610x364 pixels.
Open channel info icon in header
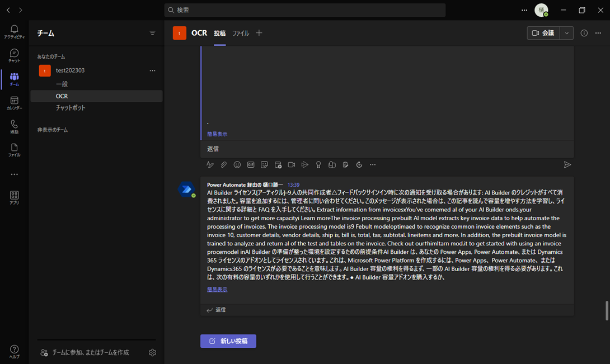[584, 33]
